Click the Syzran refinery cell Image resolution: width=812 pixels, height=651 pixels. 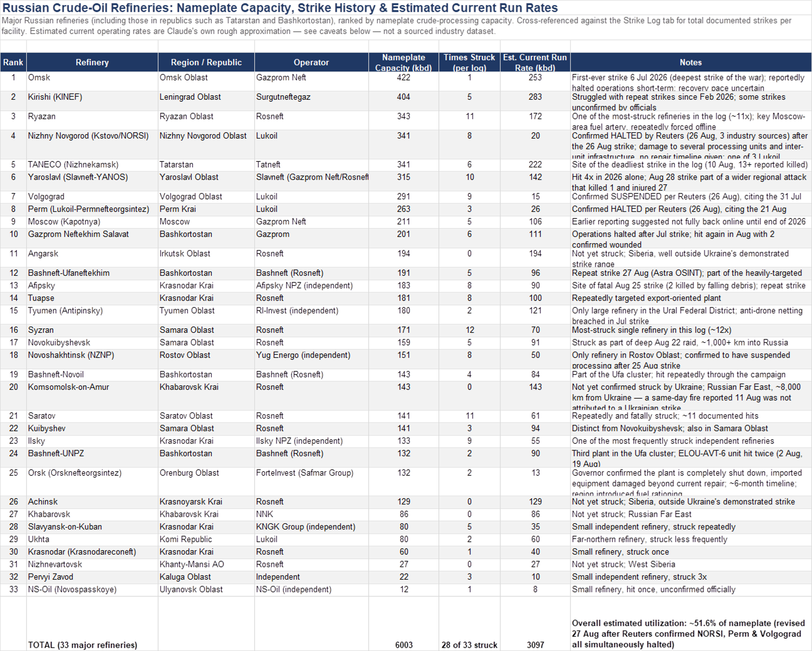92,330
